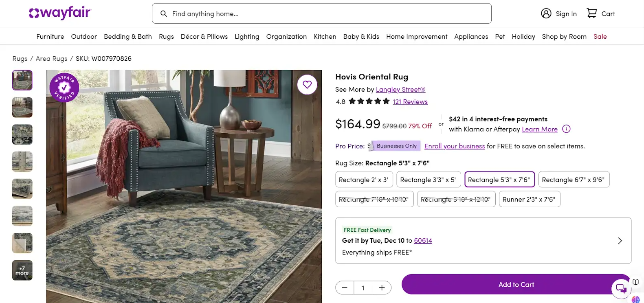Expand the delivery details chevron

[x=620, y=241]
